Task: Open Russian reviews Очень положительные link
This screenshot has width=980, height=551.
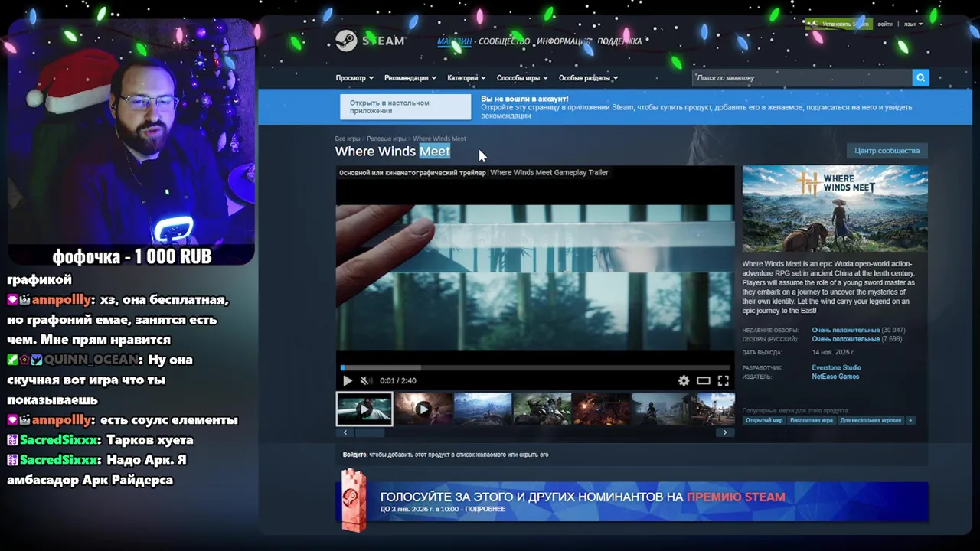Action: click(x=846, y=339)
